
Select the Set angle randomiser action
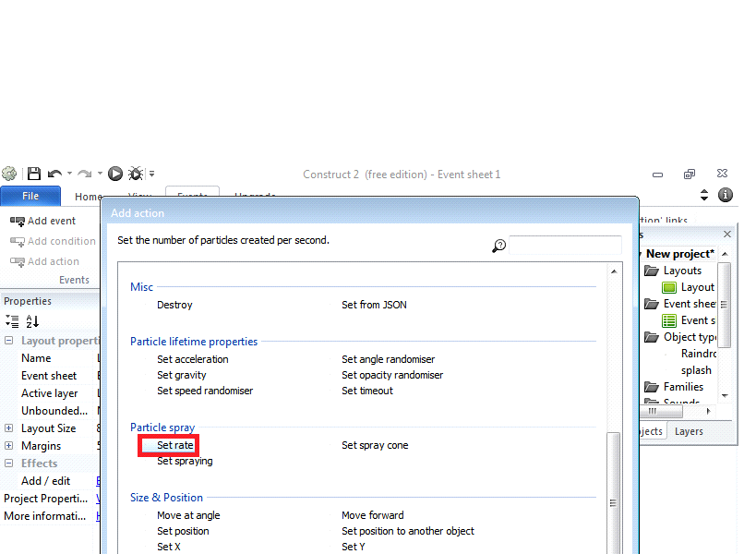(388, 359)
